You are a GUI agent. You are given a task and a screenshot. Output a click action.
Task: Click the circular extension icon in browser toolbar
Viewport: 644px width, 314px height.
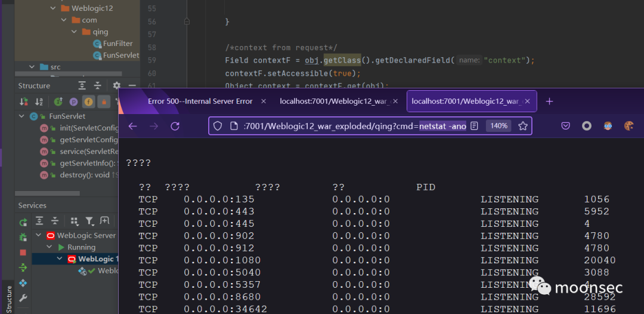587,126
